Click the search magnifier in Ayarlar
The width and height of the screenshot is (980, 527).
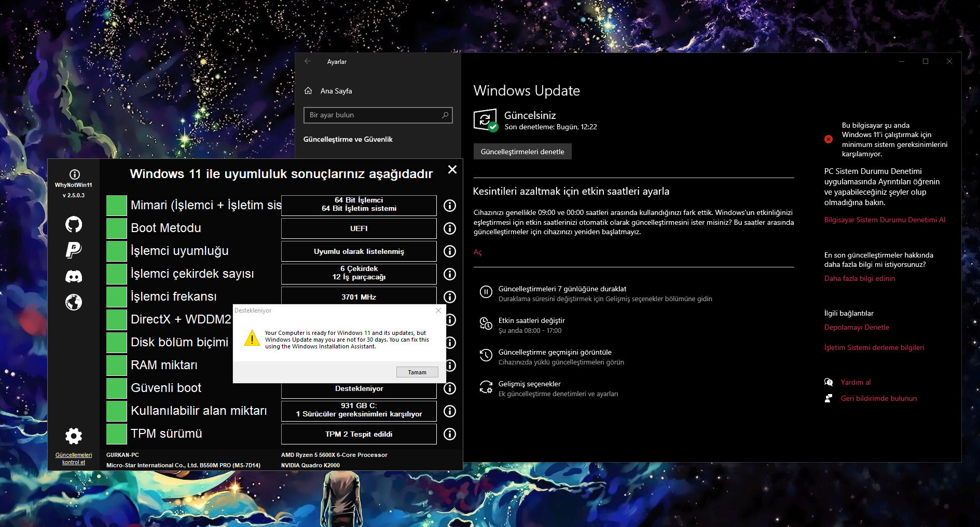pyautogui.click(x=445, y=115)
